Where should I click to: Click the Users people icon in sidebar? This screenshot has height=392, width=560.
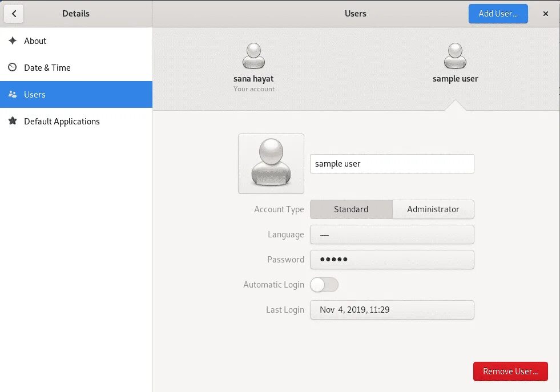pos(13,94)
